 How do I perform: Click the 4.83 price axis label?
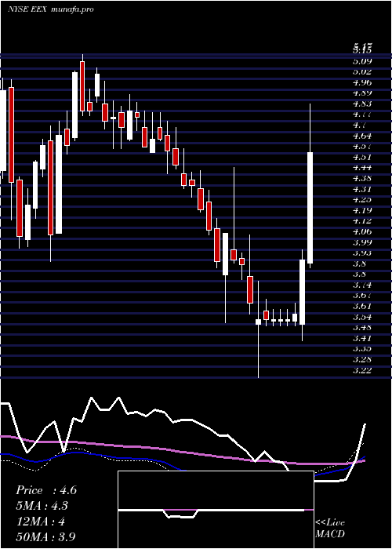[362, 104]
